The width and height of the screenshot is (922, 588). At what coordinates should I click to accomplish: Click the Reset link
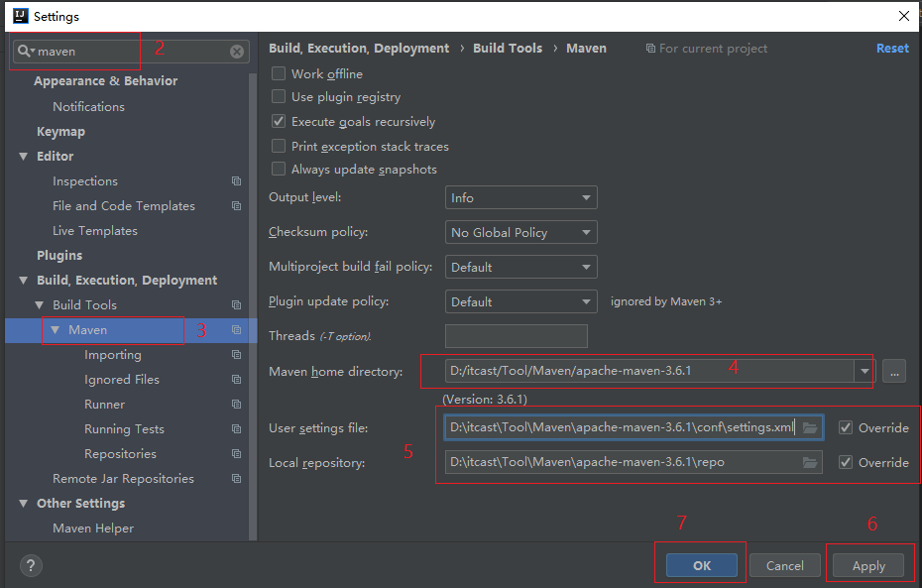(x=891, y=48)
